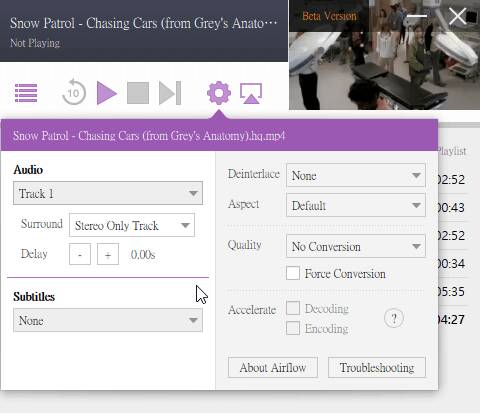
Task: Start playback with the play icon
Action: point(107,93)
